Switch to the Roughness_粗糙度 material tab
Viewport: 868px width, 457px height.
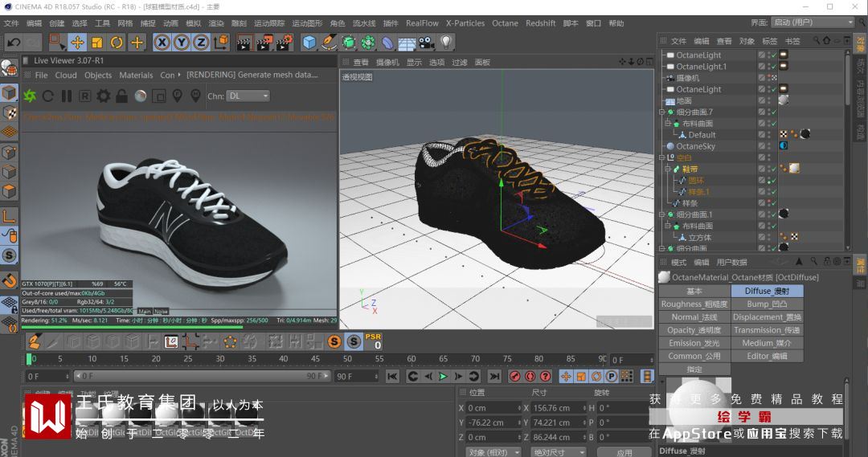click(x=694, y=304)
